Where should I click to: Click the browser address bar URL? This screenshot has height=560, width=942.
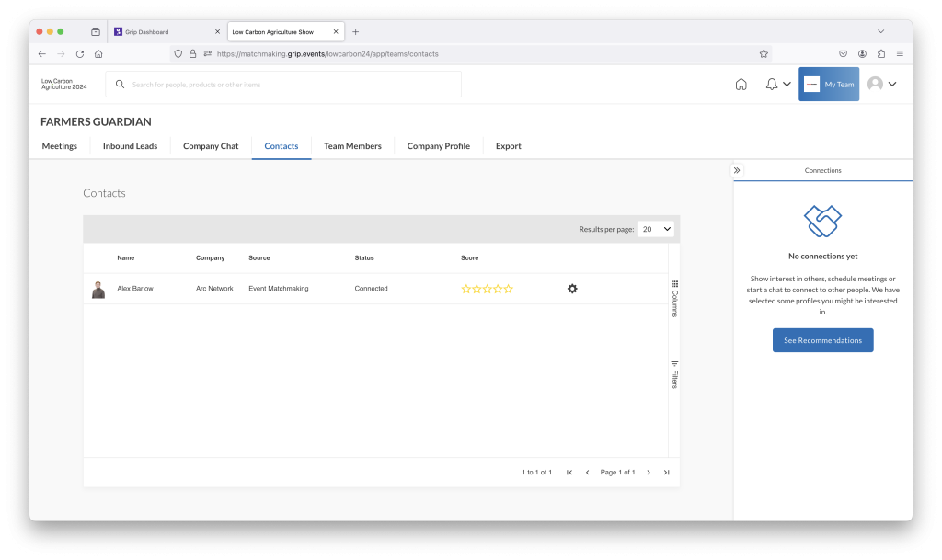[x=327, y=54]
